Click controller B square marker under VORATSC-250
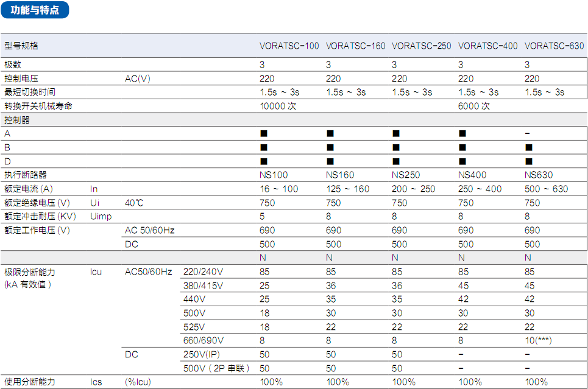 click(396, 147)
